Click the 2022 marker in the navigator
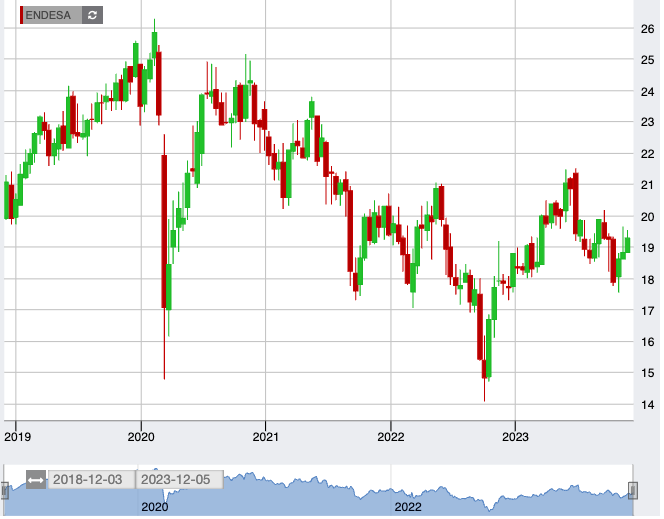Viewport: 664px width, 519px height. (408, 507)
